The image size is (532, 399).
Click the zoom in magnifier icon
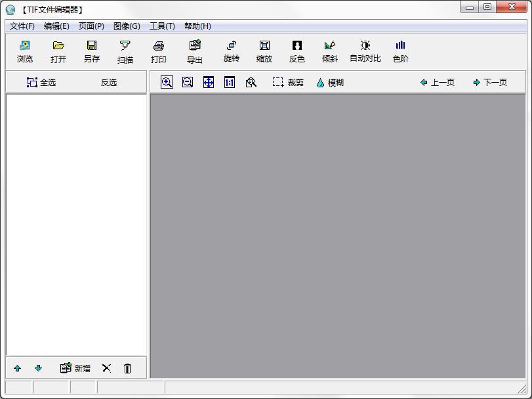click(x=167, y=82)
